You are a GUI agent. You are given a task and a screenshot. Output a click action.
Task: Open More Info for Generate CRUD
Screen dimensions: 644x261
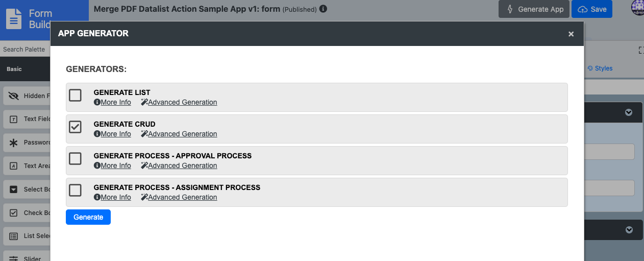click(x=113, y=134)
